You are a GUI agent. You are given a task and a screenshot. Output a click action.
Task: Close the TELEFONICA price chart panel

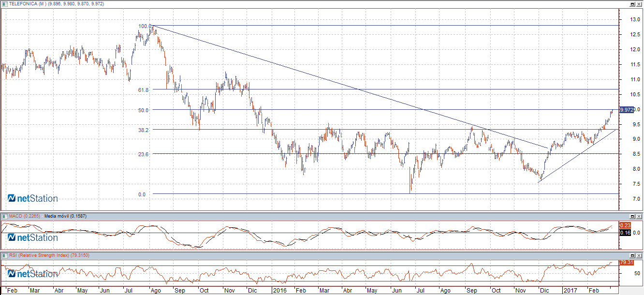(639, 3)
